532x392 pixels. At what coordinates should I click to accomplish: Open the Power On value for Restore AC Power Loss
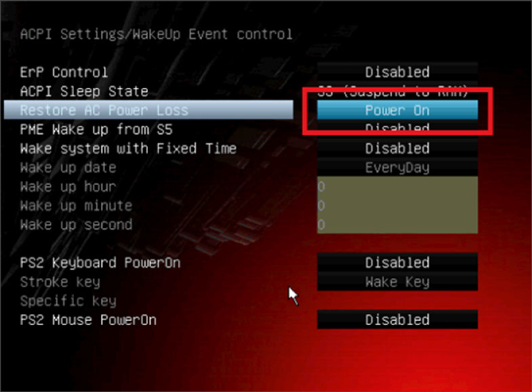(x=397, y=110)
